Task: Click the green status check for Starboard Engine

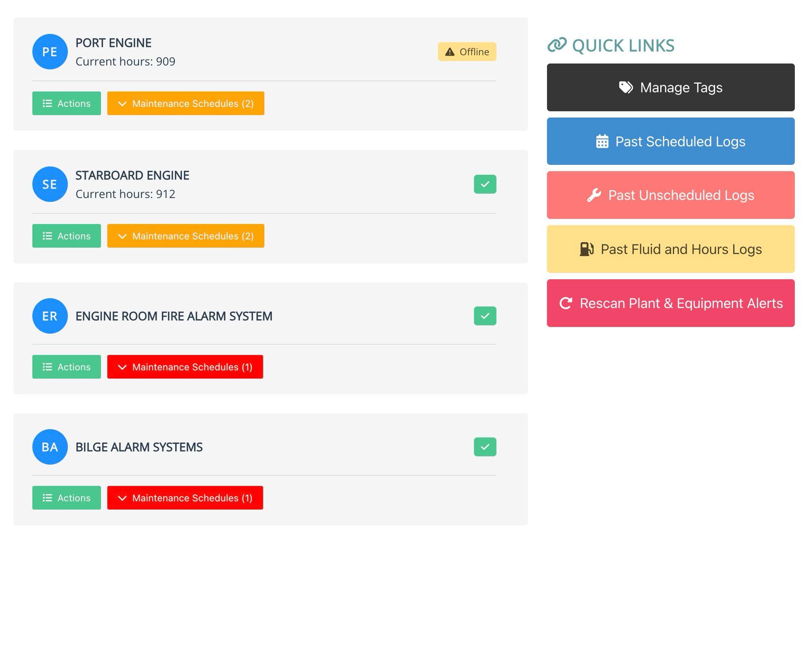Action: (x=485, y=184)
